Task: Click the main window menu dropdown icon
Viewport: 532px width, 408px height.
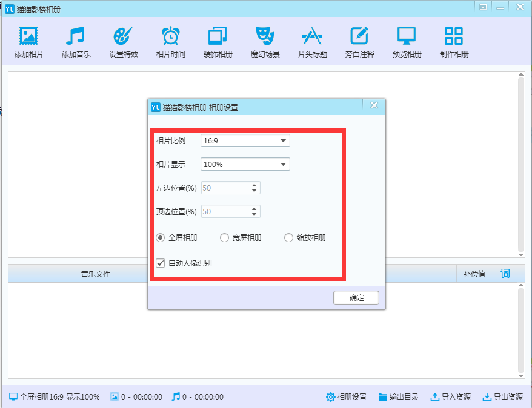Action: [x=483, y=7]
